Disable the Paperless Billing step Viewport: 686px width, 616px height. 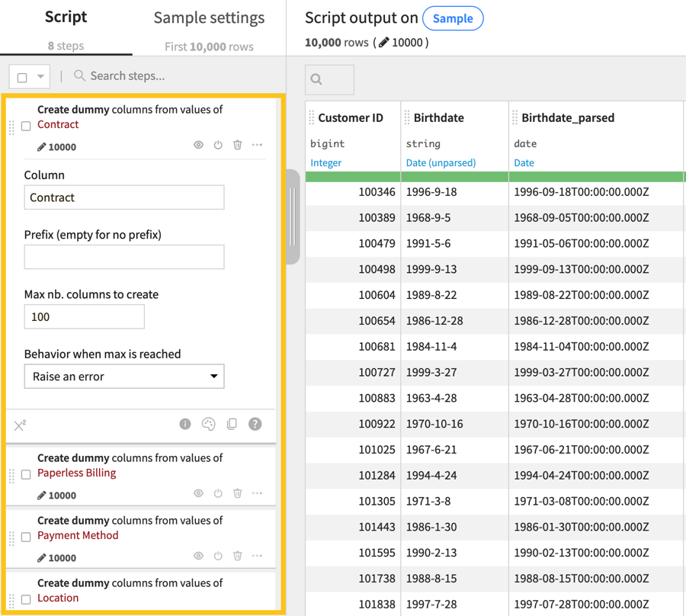pyautogui.click(x=218, y=493)
